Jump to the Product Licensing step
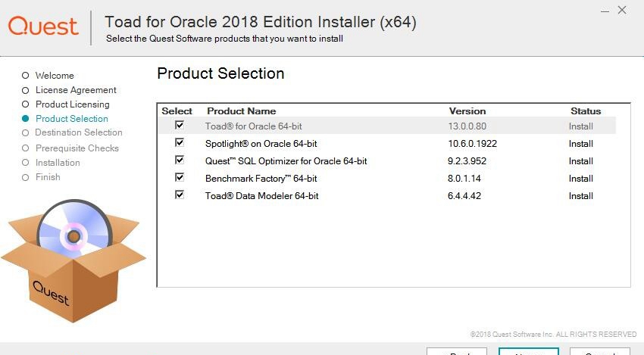 (x=72, y=104)
